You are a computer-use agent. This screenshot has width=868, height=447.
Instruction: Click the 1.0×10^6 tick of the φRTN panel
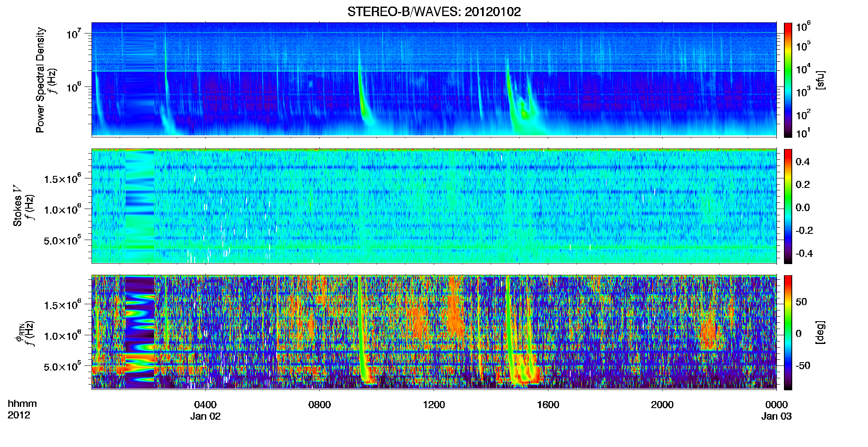(x=63, y=336)
